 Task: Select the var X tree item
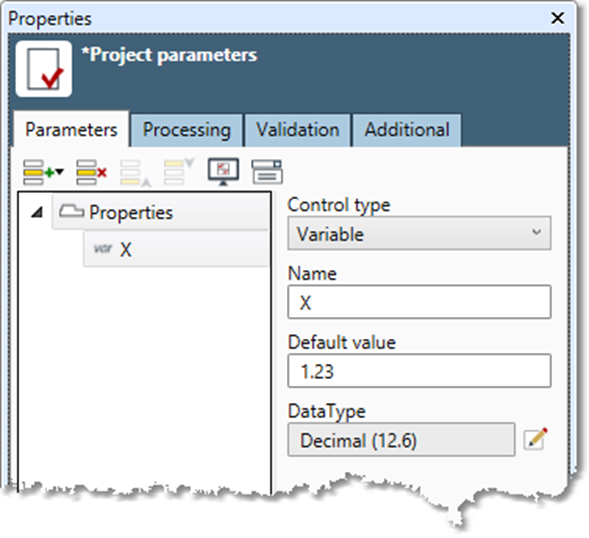(x=176, y=249)
